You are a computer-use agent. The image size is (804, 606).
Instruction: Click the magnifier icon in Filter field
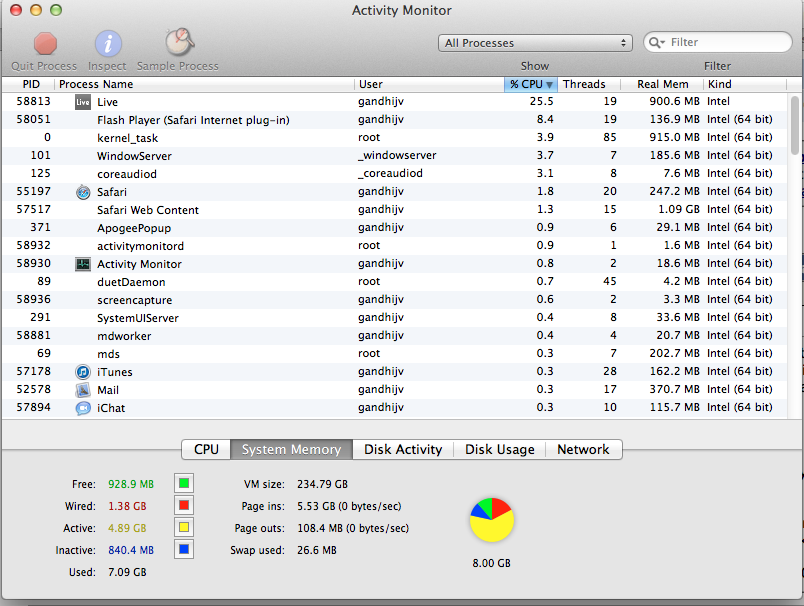click(x=656, y=43)
